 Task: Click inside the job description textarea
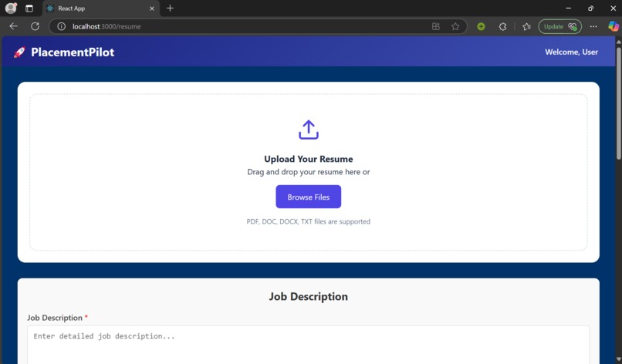[x=308, y=344]
